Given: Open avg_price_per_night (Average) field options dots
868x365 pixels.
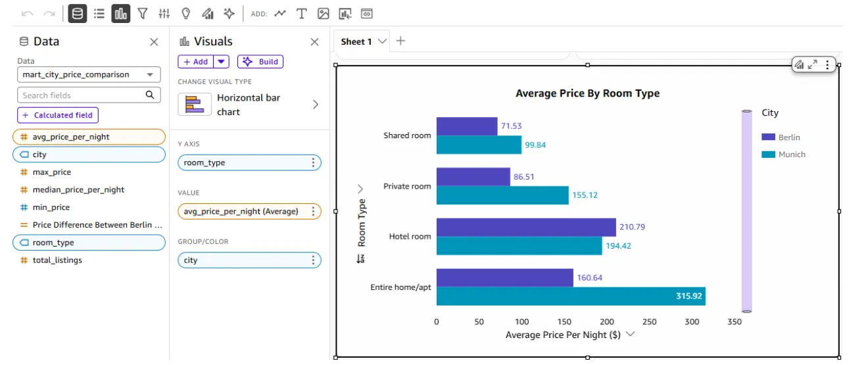Looking at the screenshot, I should pos(313,211).
